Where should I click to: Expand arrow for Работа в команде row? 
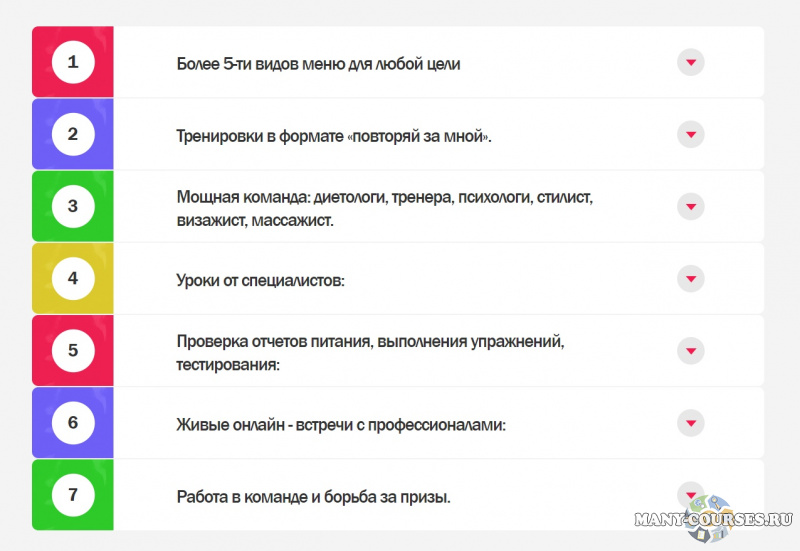pos(690,493)
